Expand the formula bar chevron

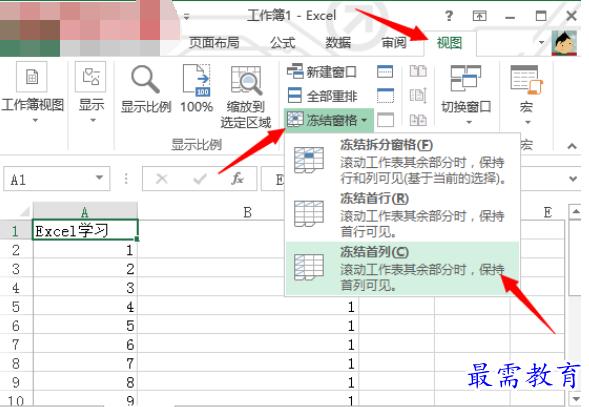(572, 179)
